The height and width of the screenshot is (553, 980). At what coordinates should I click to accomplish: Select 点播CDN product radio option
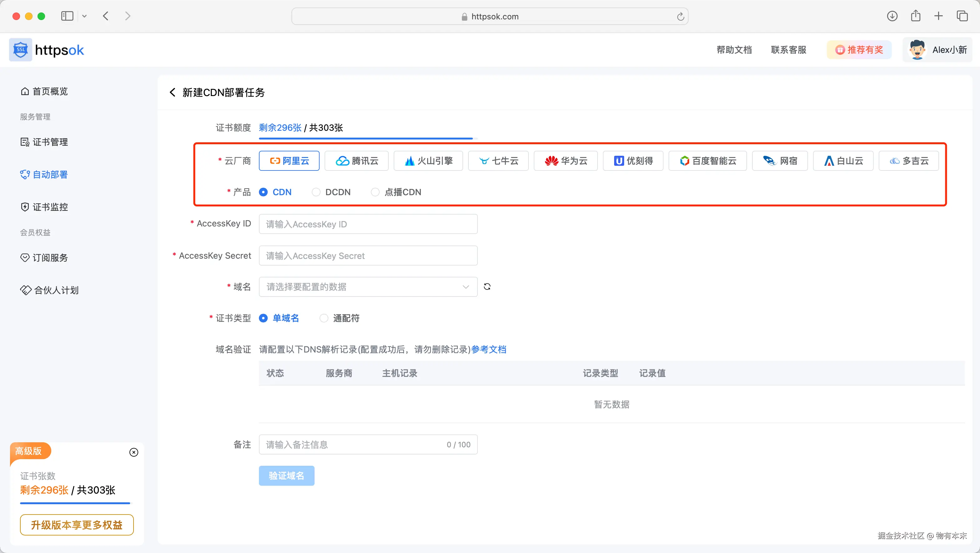[x=375, y=192]
